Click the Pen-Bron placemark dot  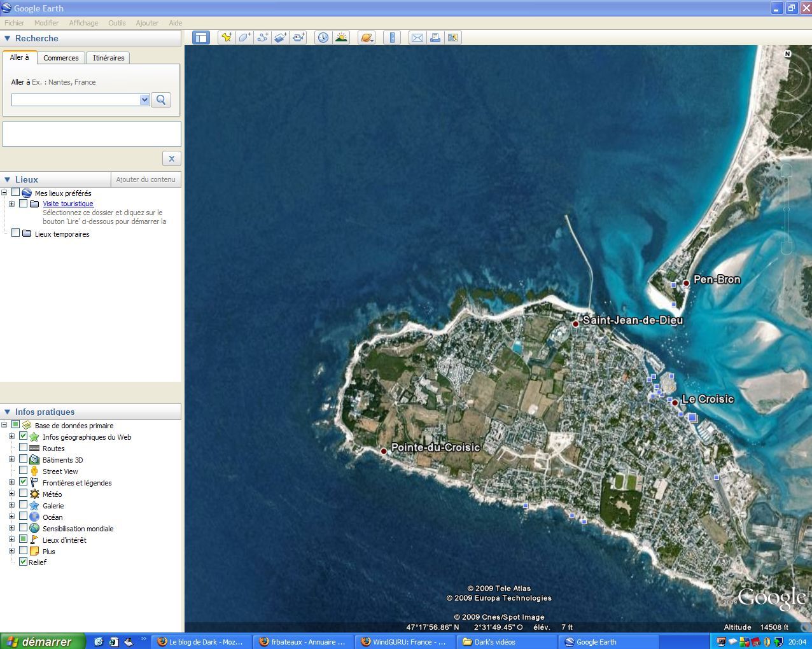pos(686,283)
